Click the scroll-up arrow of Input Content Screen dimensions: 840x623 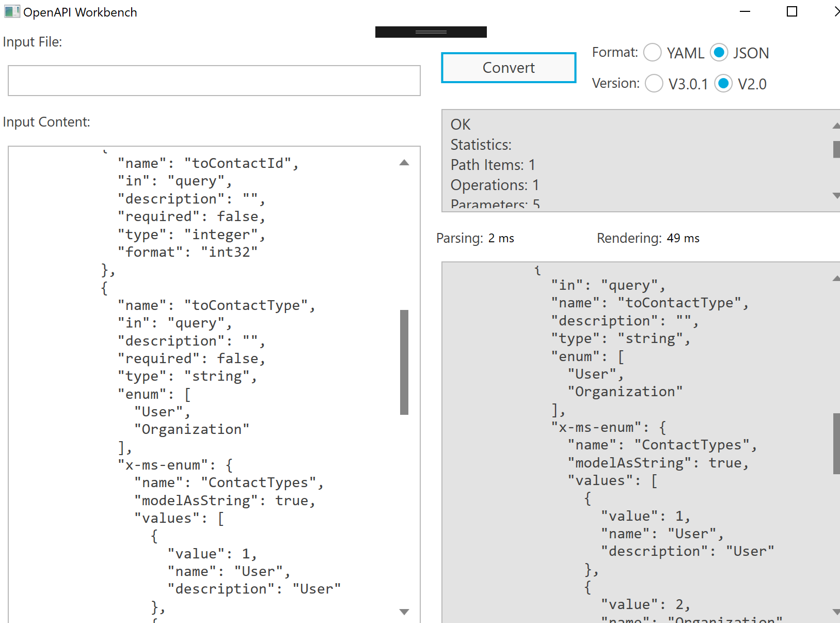coord(405,162)
